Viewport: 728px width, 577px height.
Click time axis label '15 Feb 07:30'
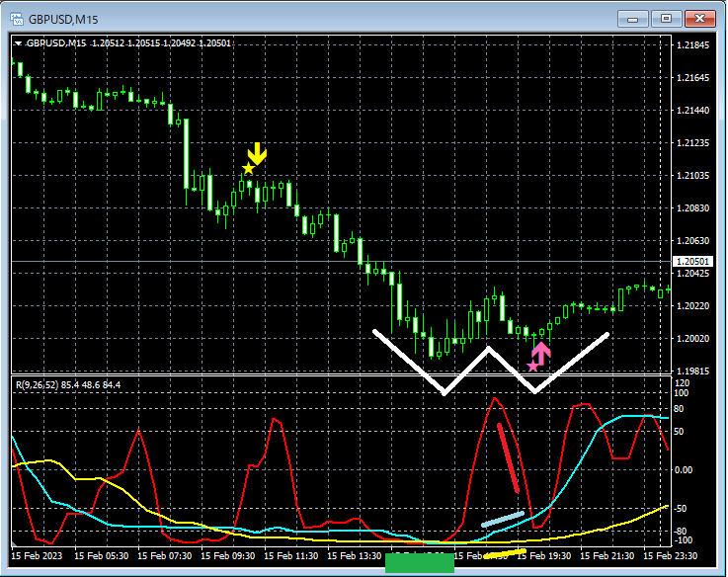(x=164, y=555)
